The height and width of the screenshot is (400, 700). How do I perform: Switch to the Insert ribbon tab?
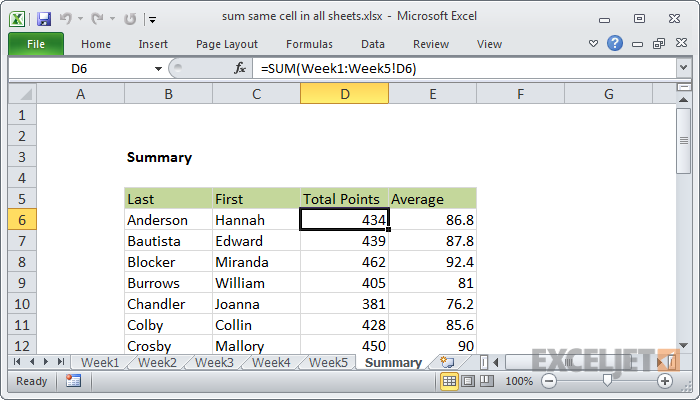click(x=153, y=44)
